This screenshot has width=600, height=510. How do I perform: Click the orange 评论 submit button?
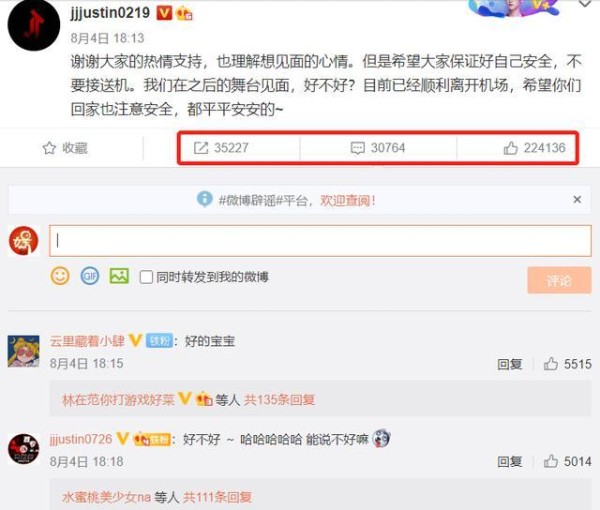point(559,280)
